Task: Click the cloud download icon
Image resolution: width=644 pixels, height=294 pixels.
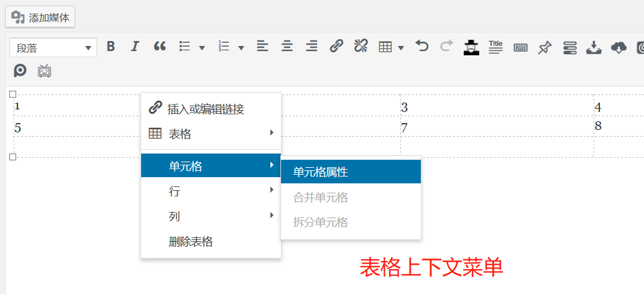Action: [619, 47]
